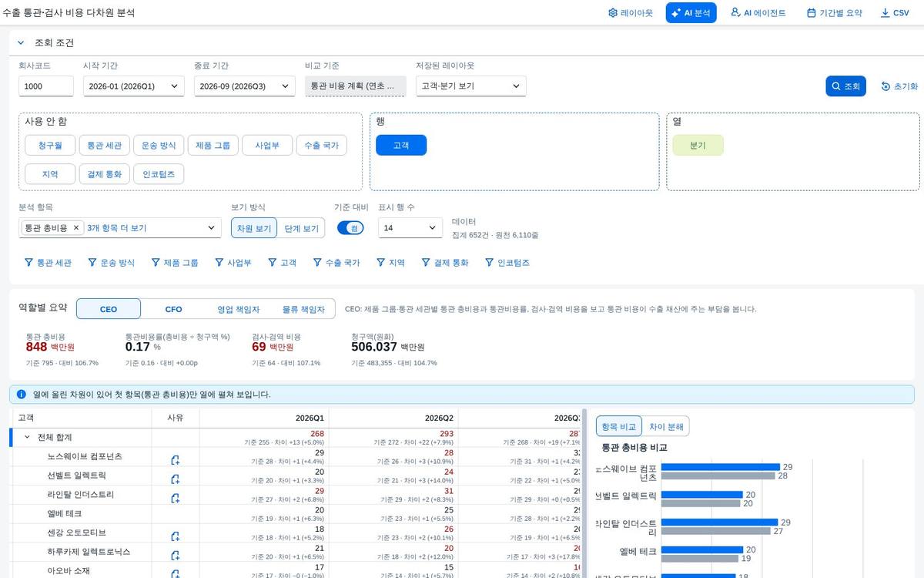The image size is (924, 578).
Task: Open the 운송 방식 filter
Action: 111,263
